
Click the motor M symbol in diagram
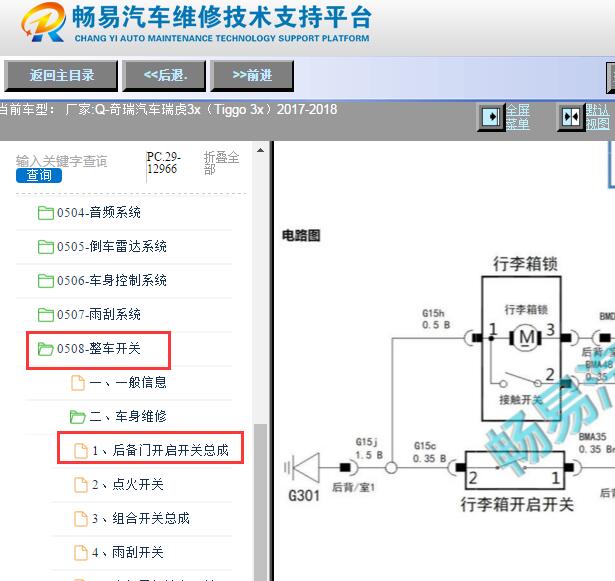(x=526, y=337)
